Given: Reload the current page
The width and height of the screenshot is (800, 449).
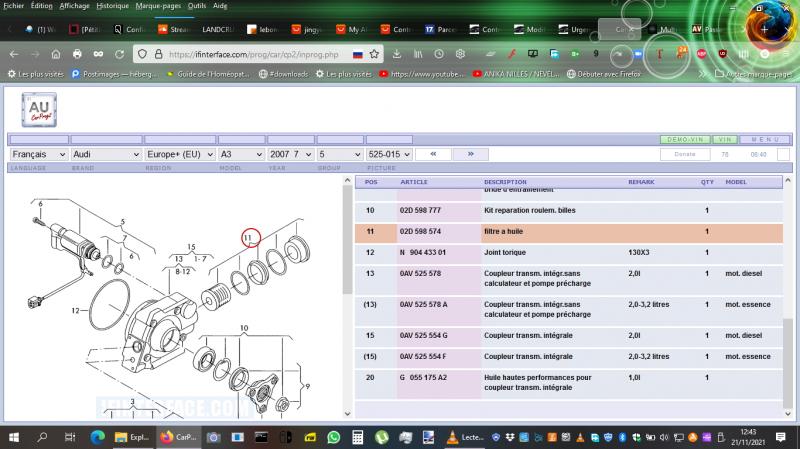Looking at the screenshot, I should pos(119,54).
